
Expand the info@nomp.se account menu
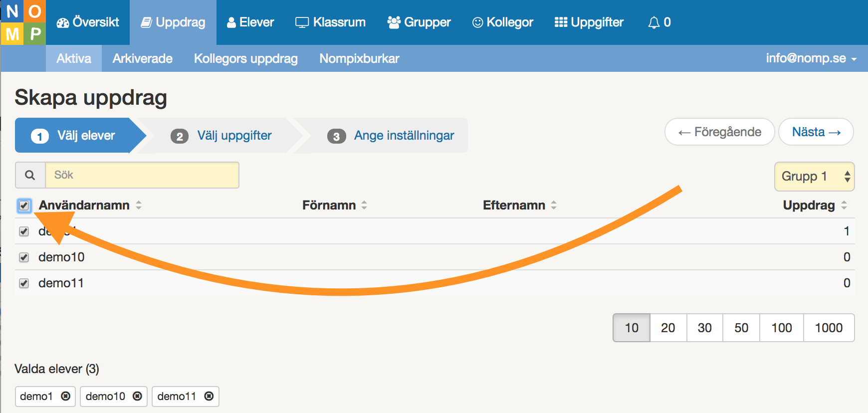point(811,58)
